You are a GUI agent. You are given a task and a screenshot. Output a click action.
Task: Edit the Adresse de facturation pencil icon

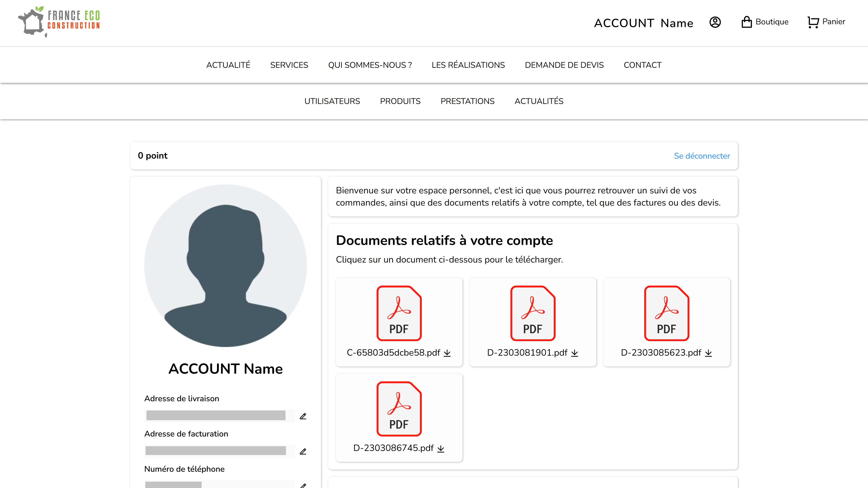click(x=303, y=451)
